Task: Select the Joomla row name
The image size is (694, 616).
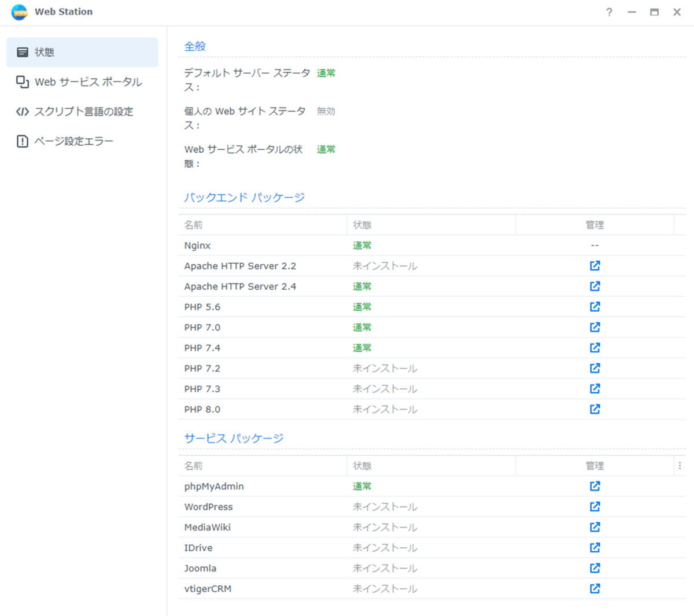Action: pyautogui.click(x=200, y=568)
